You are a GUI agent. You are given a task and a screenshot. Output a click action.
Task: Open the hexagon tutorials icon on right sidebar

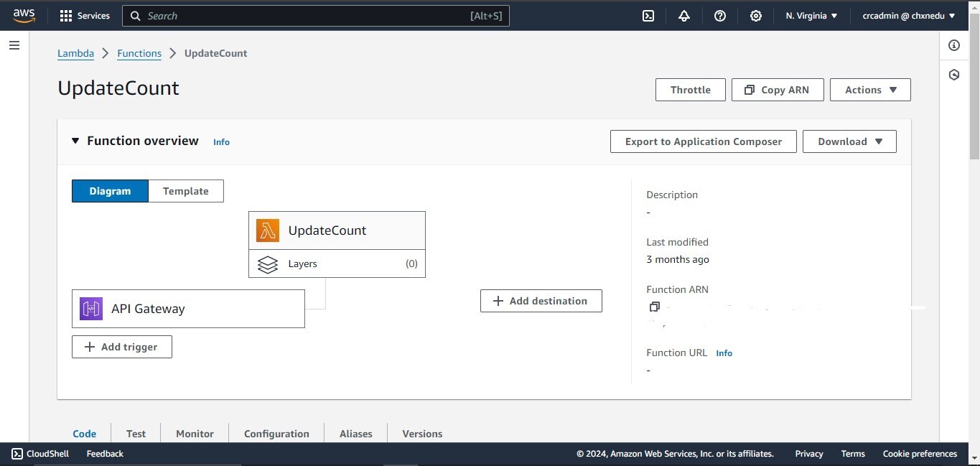pyautogui.click(x=954, y=75)
